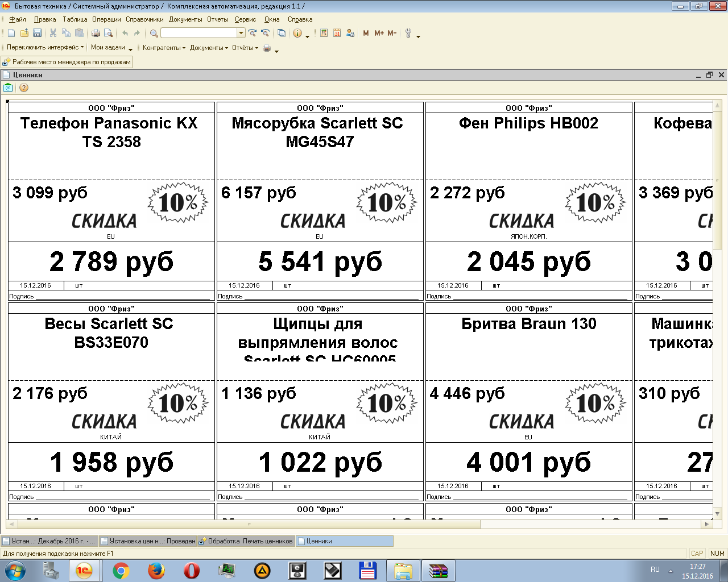Switch to Обработка Печать ценников window tab
This screenshot has width=728, height=582.
246,541
